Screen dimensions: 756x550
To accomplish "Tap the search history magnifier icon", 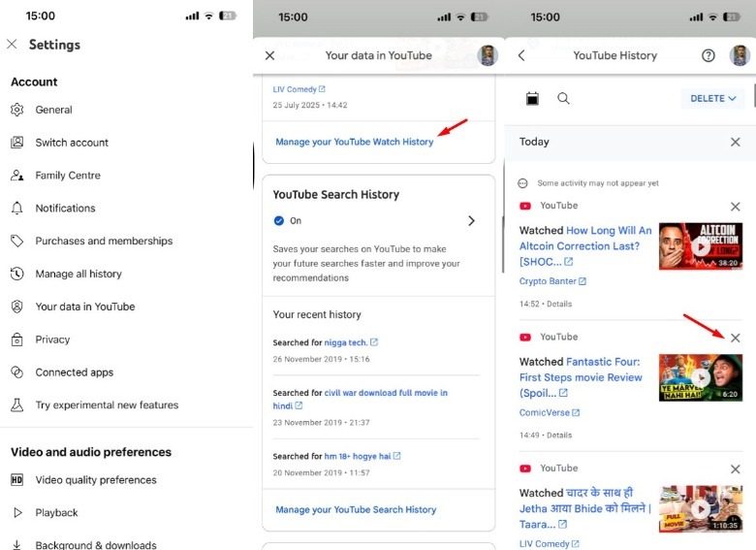I will point(563,98).
